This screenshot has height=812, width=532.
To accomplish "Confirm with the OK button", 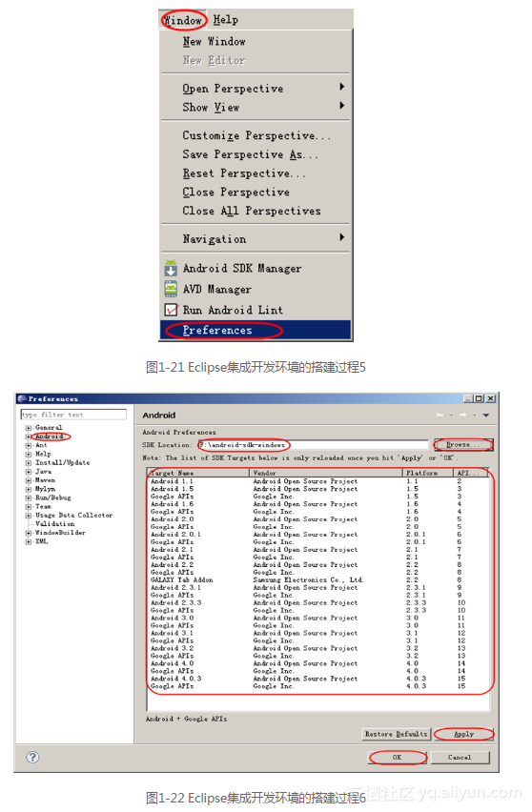I will pyautogui.click(x=397, y=757).
